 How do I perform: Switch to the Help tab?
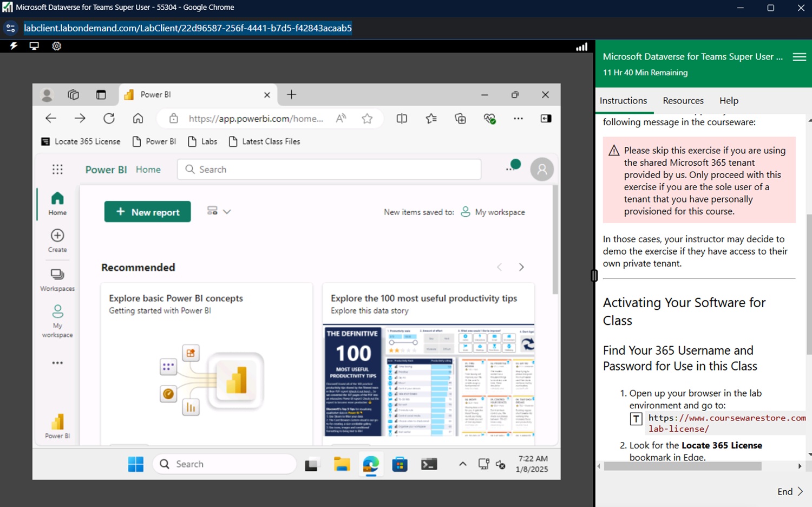[x=729, y=101]
